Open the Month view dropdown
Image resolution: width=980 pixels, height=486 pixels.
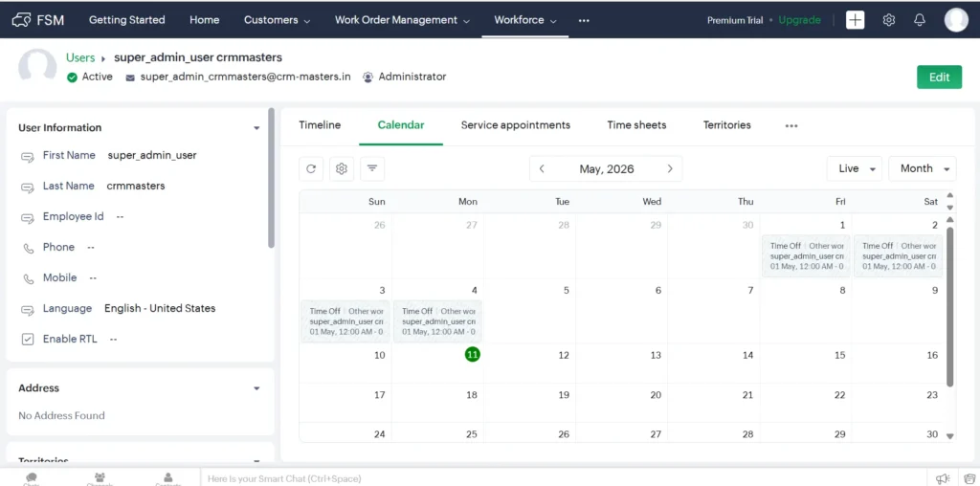pyautogui.click(x=923, y=168)
